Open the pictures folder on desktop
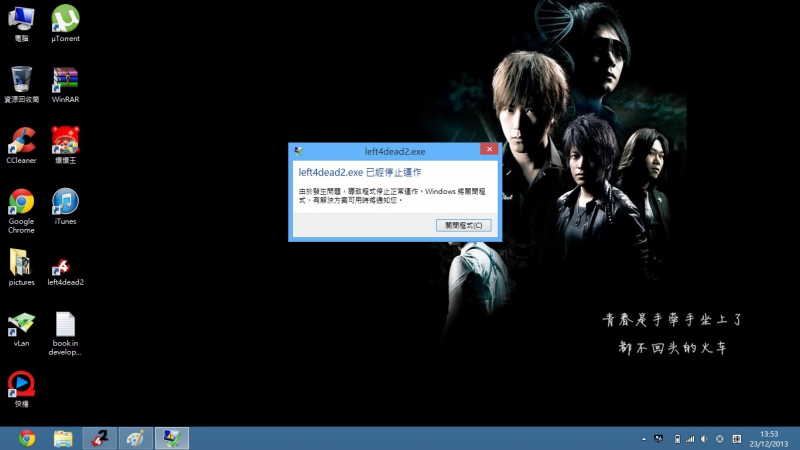800x450 pixels. (21, 267)
